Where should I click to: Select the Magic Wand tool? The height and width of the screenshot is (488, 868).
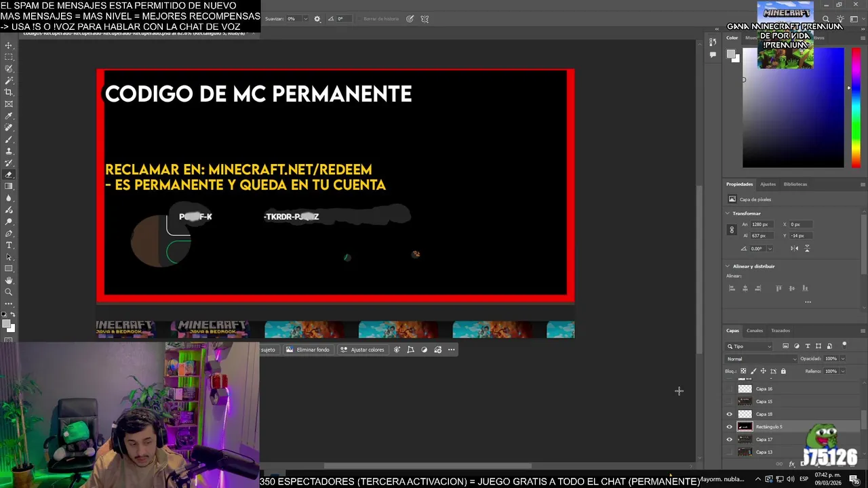click(9, 81)
